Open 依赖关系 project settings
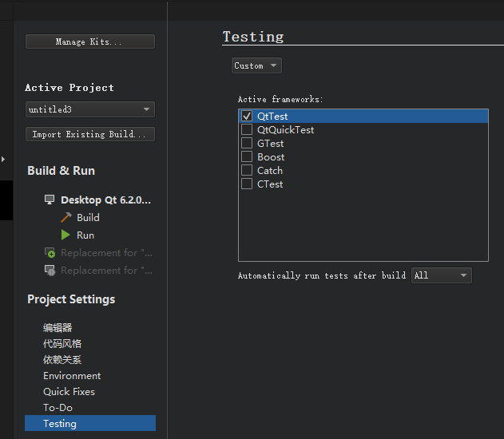The height and width of the screenshot is (439, 504). coord(62,359)
